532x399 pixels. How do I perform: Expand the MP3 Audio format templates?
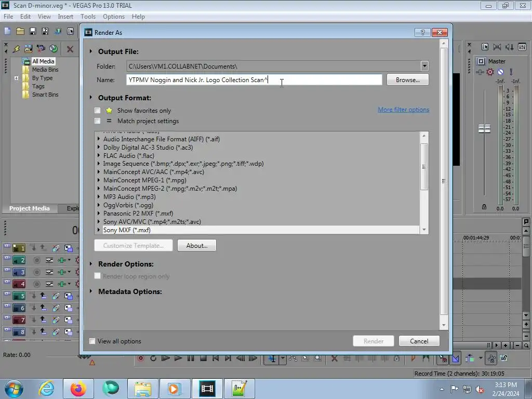pyautogui.click(x=98, y=196)
